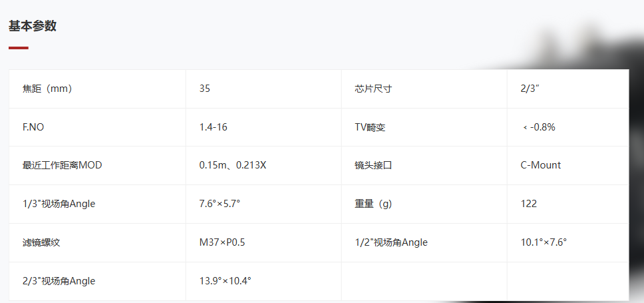Select the angle value 10.1°×7.6°
The image size is (644, 303).
544,242
